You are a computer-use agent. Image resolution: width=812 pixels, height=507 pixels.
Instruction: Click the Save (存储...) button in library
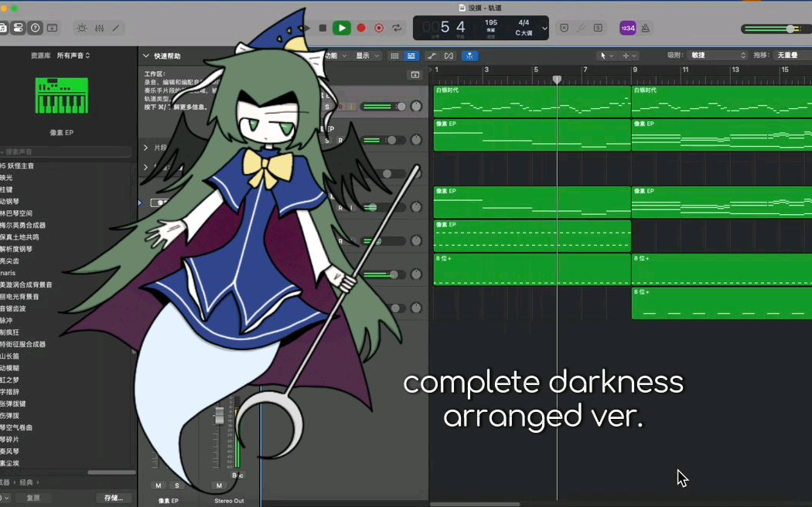(x=114, y=498)
